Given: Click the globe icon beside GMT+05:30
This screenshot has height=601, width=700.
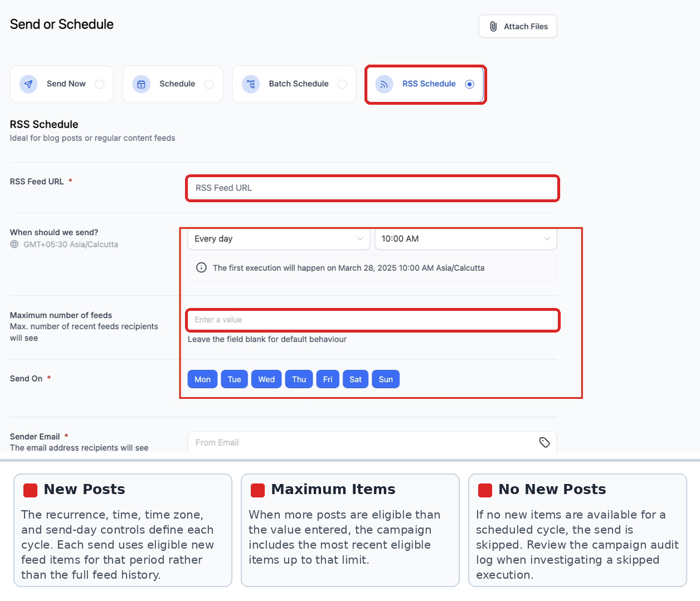Looking at the screenshot, I should pyautogui.click(x=14, y=244).
